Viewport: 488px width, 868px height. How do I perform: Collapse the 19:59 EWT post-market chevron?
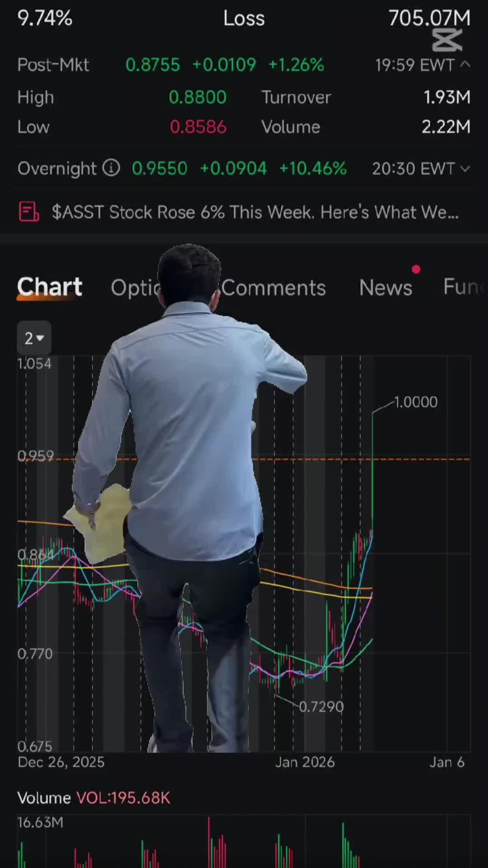[x=465, y=65]
